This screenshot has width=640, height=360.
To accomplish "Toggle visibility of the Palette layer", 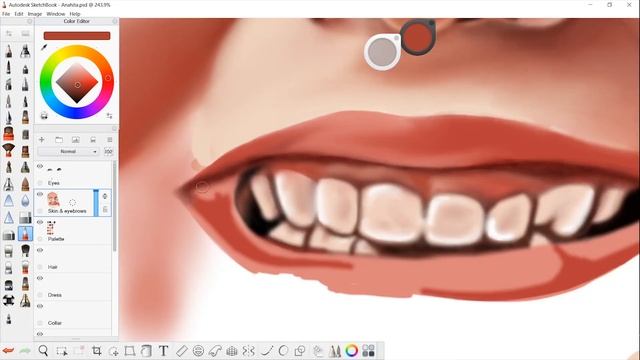I will [40, 222].
